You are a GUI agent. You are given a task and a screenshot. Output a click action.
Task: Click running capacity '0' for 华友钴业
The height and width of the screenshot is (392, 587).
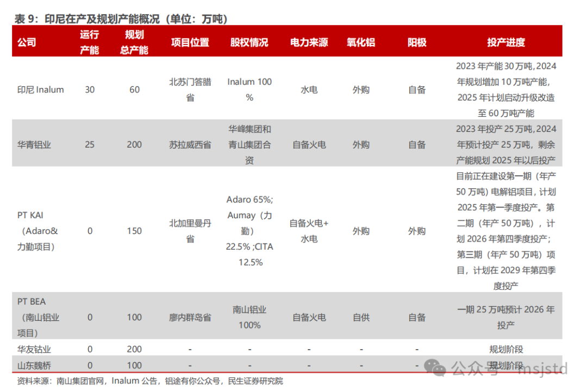[90, 349]
